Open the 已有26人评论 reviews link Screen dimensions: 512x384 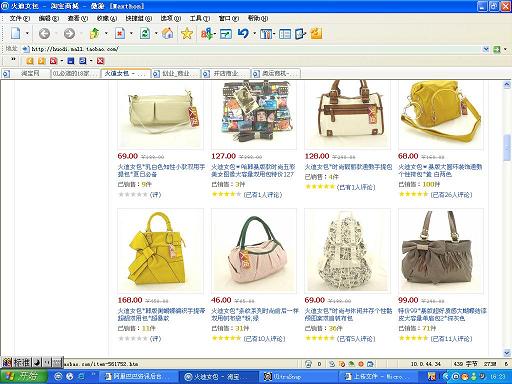pos(451,195)
